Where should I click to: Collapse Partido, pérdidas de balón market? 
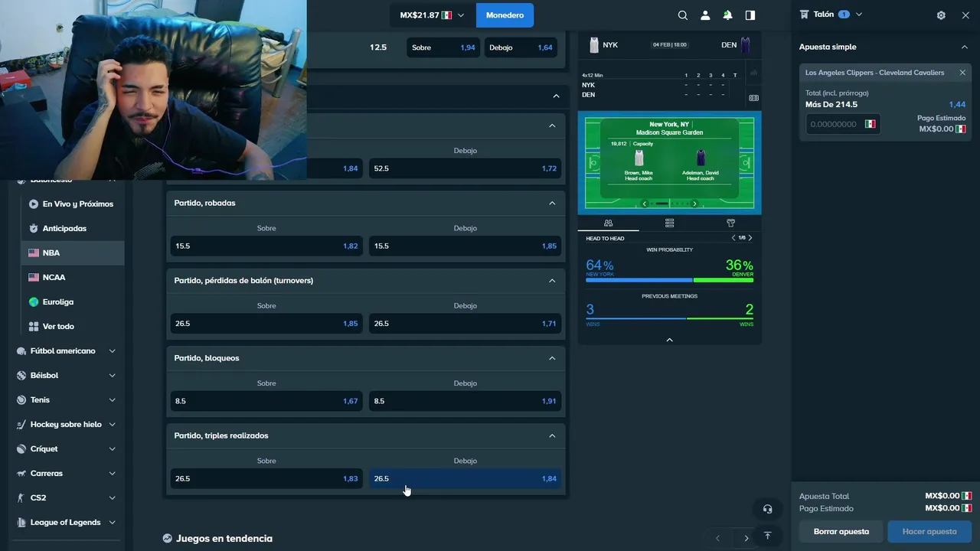tap(552, 280)
